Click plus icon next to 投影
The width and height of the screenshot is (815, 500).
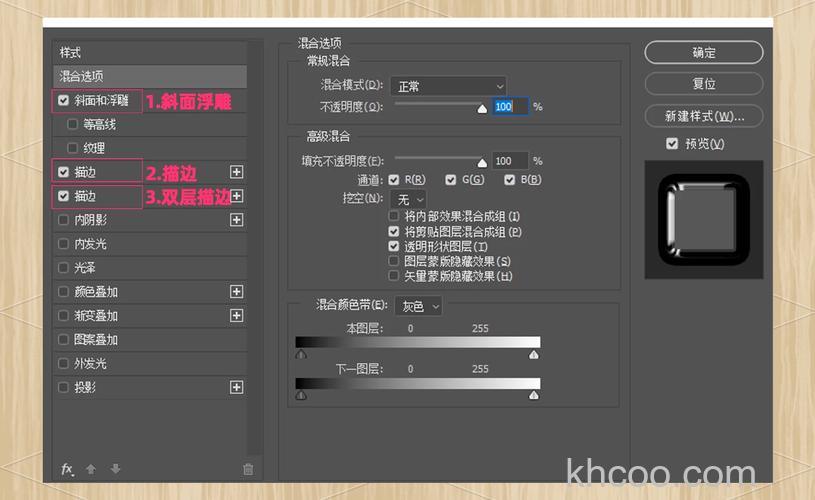pyautogui.click(x=236, y=387)
